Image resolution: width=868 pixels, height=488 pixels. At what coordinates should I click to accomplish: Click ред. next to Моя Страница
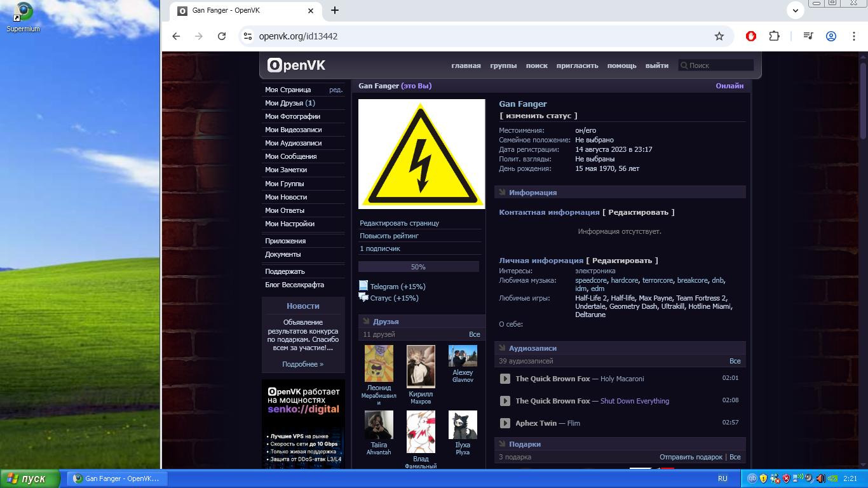[x=336, y=90]
